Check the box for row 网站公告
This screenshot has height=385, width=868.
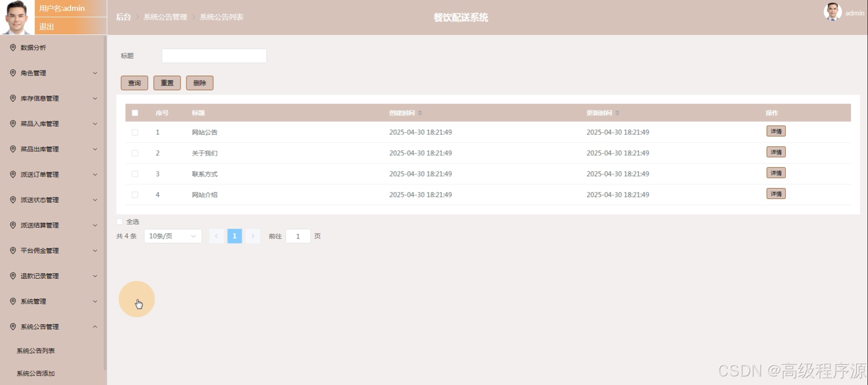(135, 132)
